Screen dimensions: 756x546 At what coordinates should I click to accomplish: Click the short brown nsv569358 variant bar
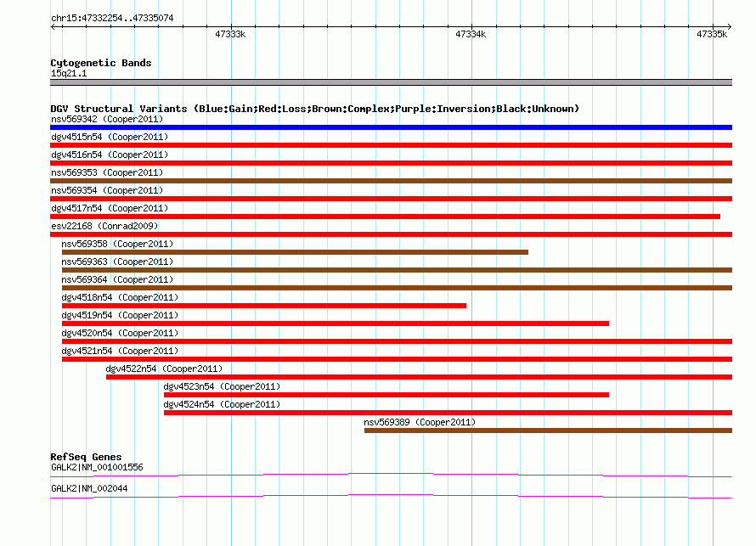coord(295,252)
